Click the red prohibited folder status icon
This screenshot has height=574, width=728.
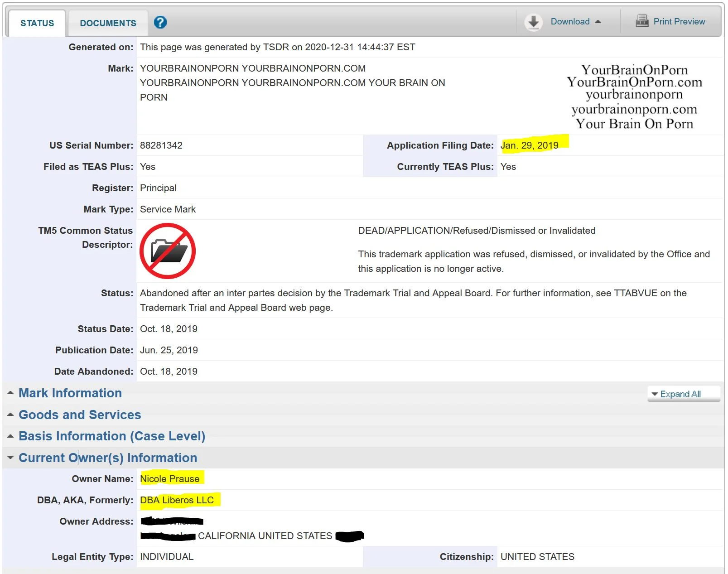[168, 251]
